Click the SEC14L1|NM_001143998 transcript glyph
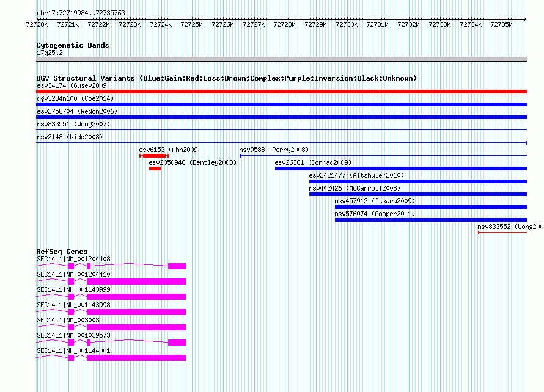The image size is (544, 392). point(111,312)
